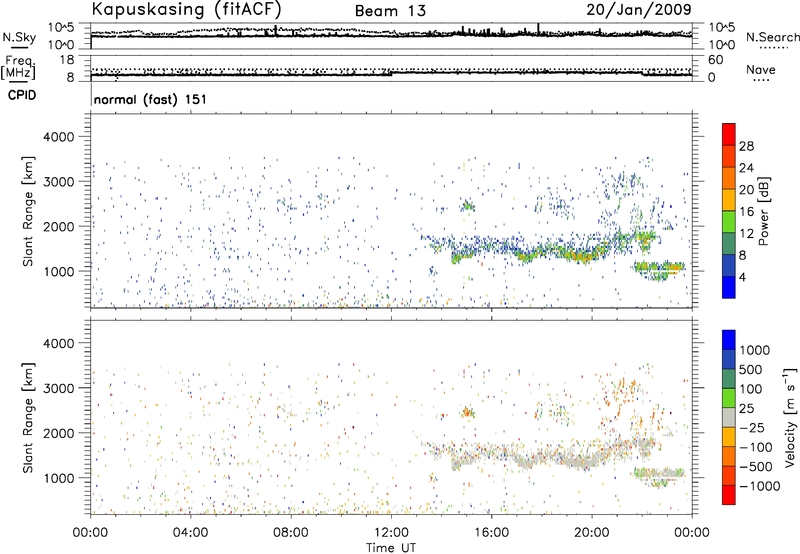The width and height of the screenshot is (800, 554).
Task: Click the "Slant Range [km]" label of velocity panel
Action: tap(28, 417)
